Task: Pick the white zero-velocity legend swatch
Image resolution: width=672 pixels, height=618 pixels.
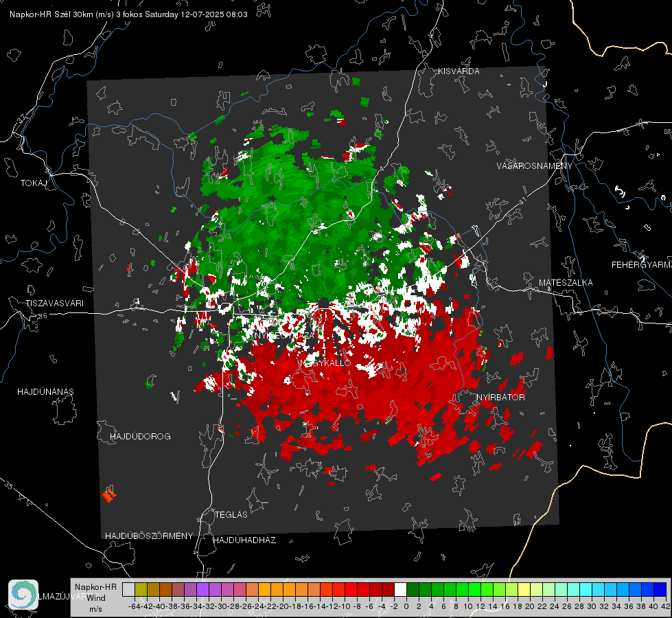Action: [400, 589]
